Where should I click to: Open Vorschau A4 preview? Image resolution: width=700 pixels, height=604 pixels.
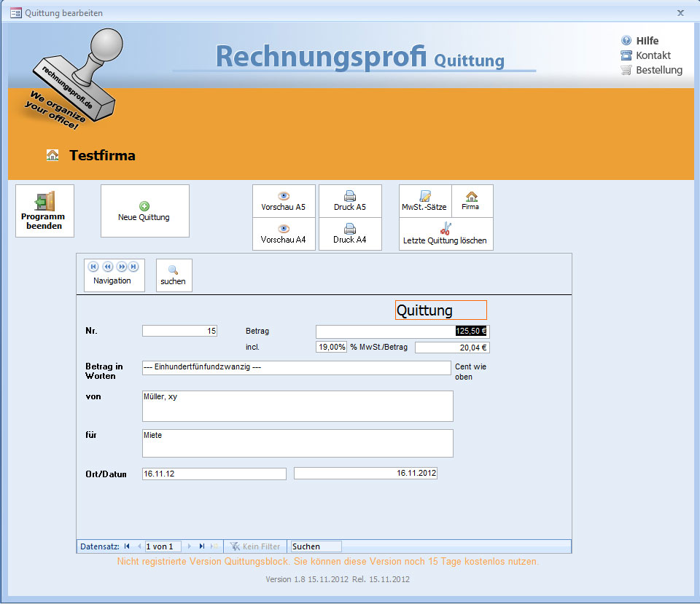tap(284, 234)
